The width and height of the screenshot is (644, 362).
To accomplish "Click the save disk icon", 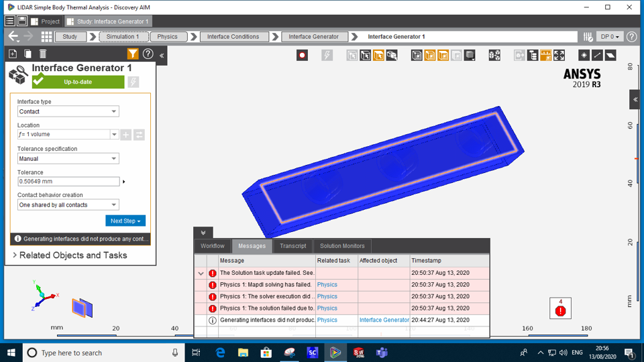I will pos(22,21).
